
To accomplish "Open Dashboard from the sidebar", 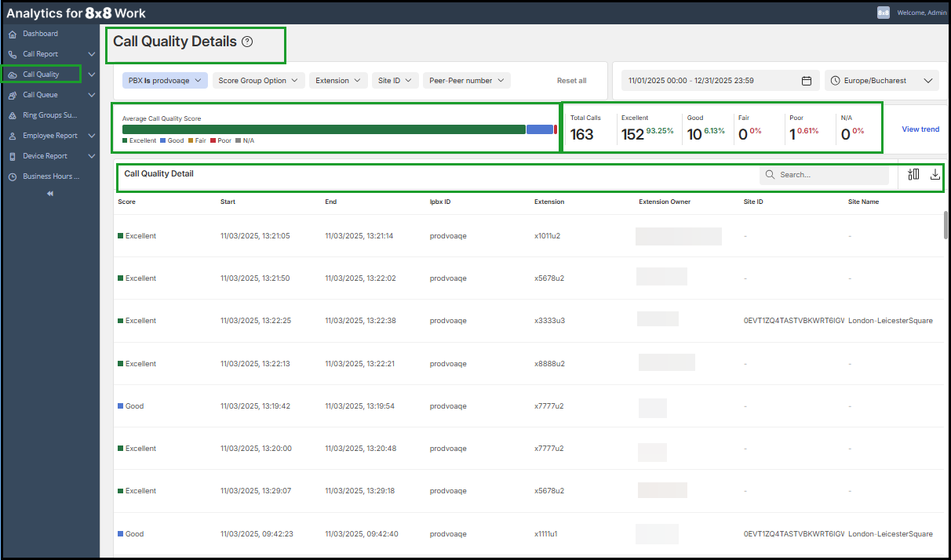I will pyautogui.click(x=40, y=34).
